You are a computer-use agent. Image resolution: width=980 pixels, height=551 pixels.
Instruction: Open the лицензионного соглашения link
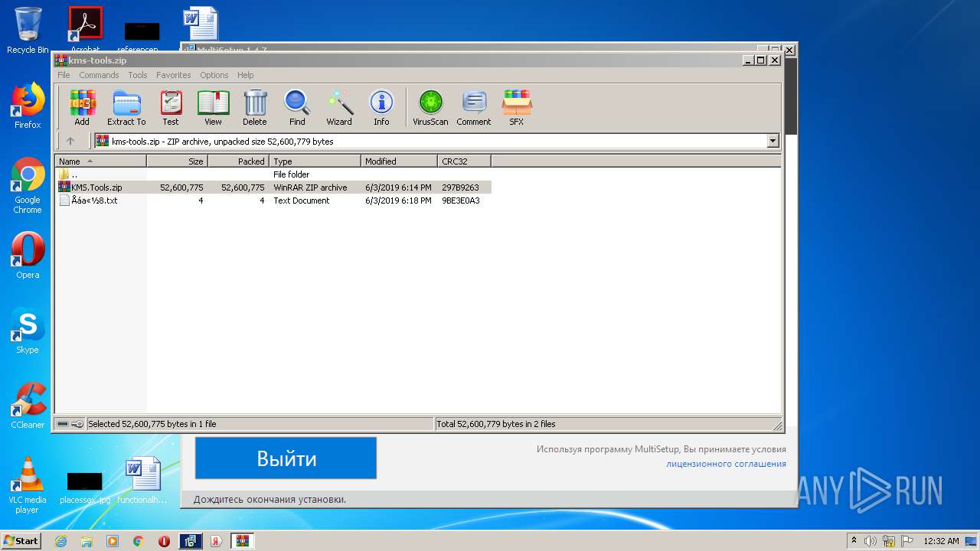pyautogui.click(x=726, y=464)
